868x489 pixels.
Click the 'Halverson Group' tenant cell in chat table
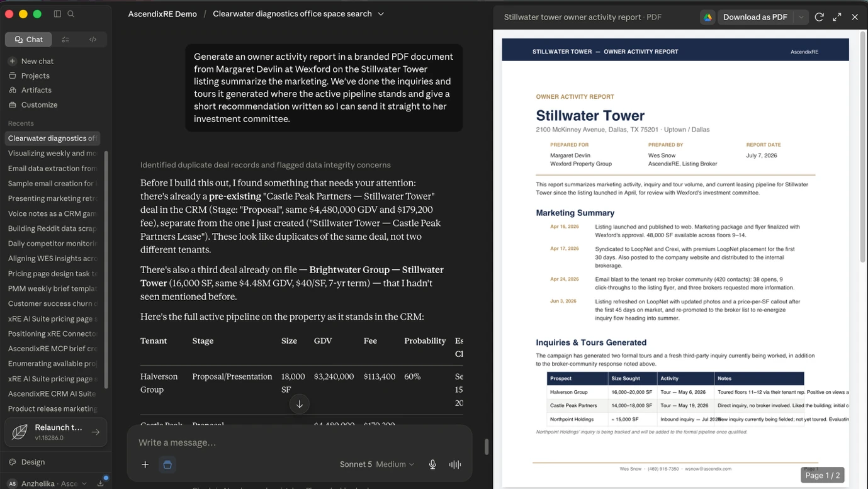point(159,383)
